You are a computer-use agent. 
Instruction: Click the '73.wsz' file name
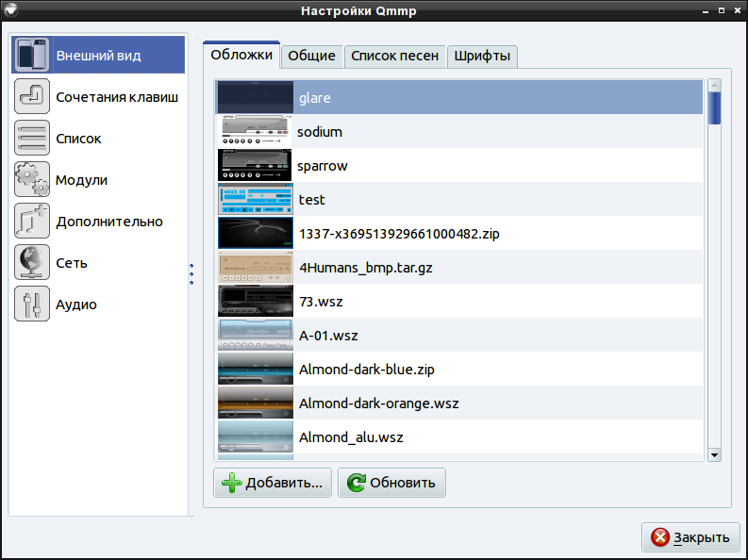coord(321,302)
